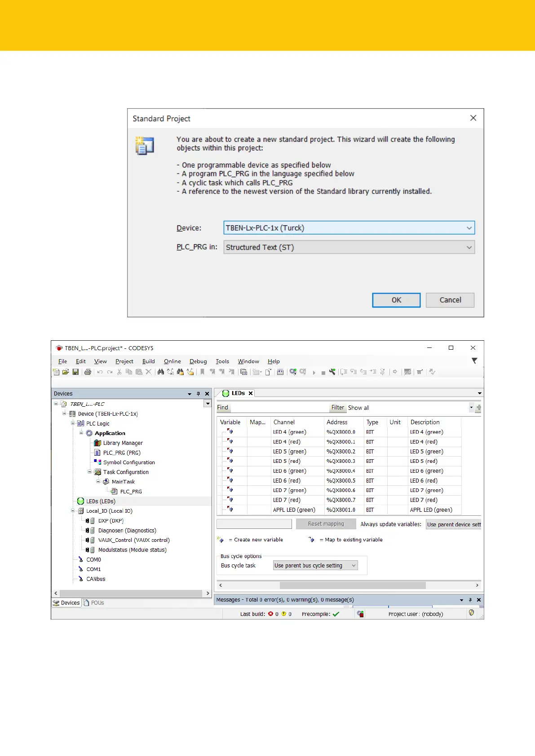Confirm with OK in Standard Project dialog

(x=396, y=300)
